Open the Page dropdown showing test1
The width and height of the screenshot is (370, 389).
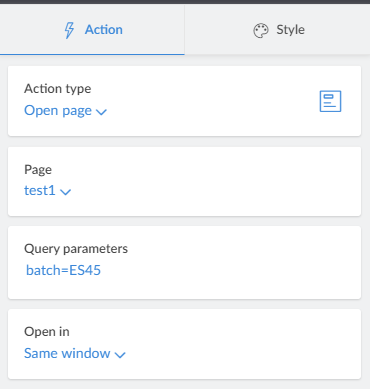coord(48,191)
